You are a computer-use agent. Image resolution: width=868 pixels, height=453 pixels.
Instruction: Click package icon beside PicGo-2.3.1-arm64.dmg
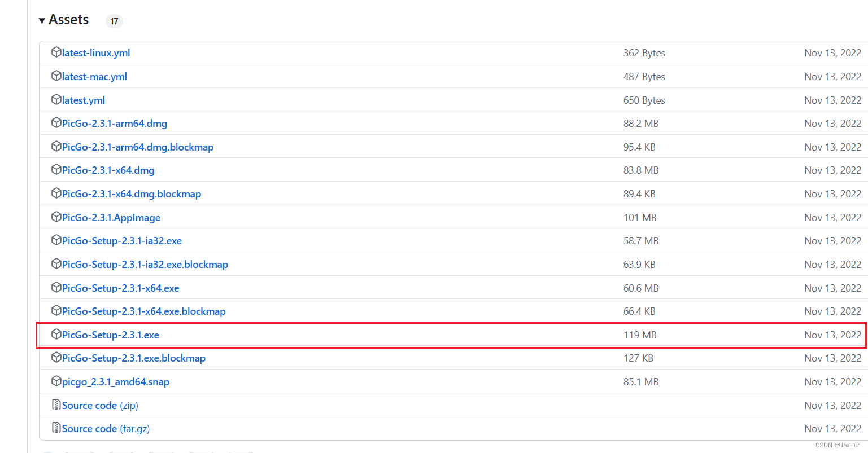tap(56, 123)
